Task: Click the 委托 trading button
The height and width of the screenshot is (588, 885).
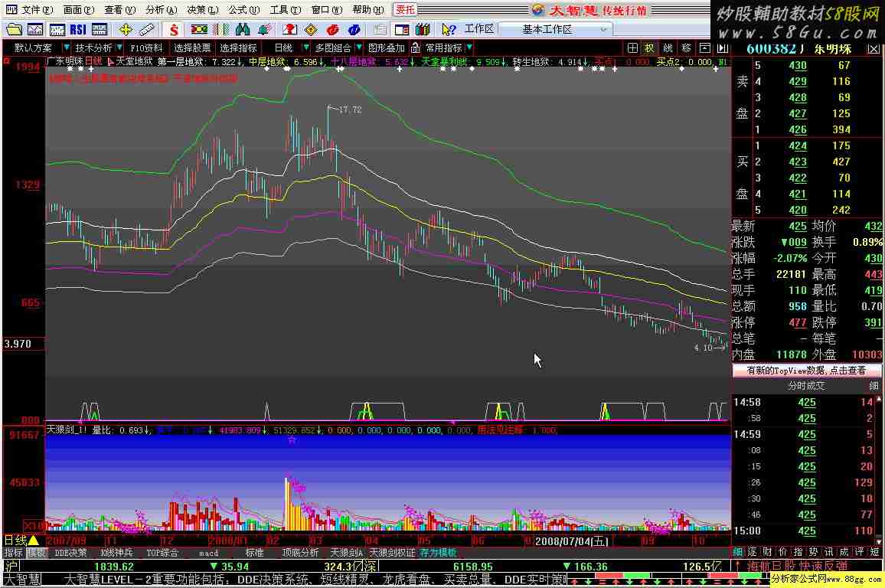Action: pos(405,10)
